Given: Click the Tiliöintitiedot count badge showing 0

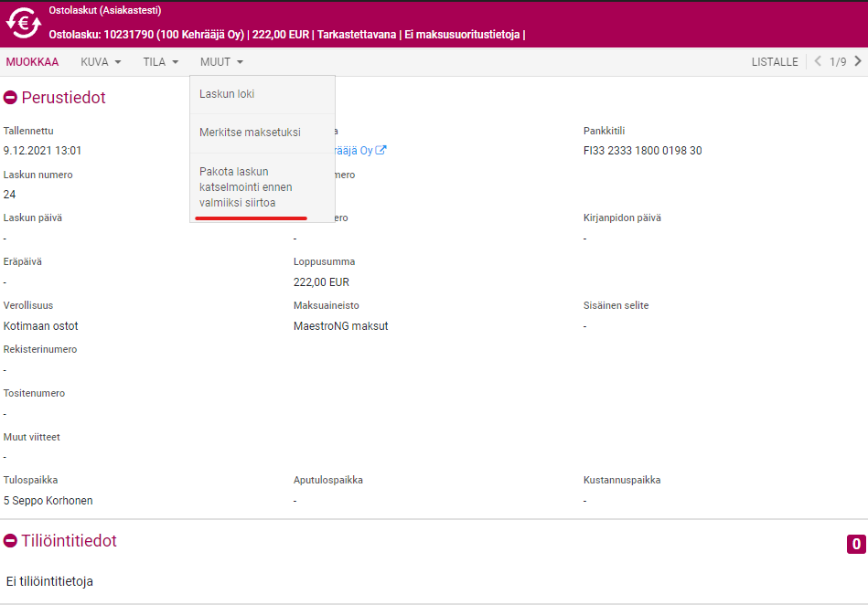Looking at the screenshot, I should click(x=856, y=545).
